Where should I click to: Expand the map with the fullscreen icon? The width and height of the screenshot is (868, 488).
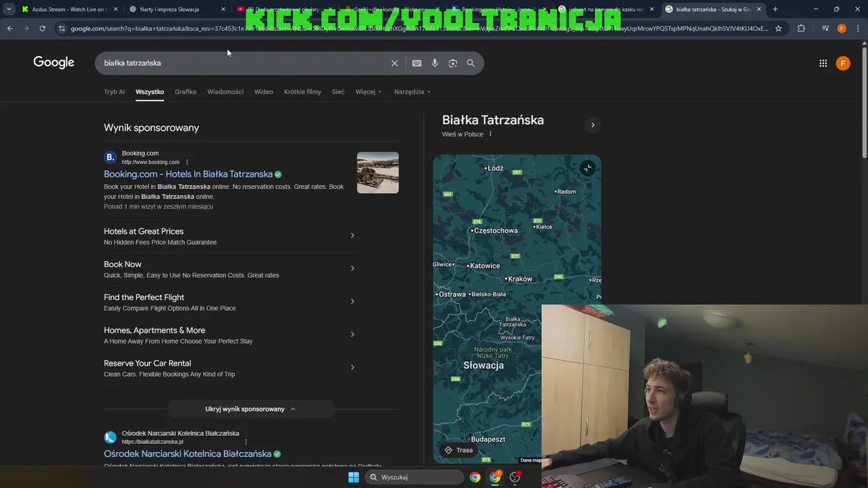click(587, 168)
